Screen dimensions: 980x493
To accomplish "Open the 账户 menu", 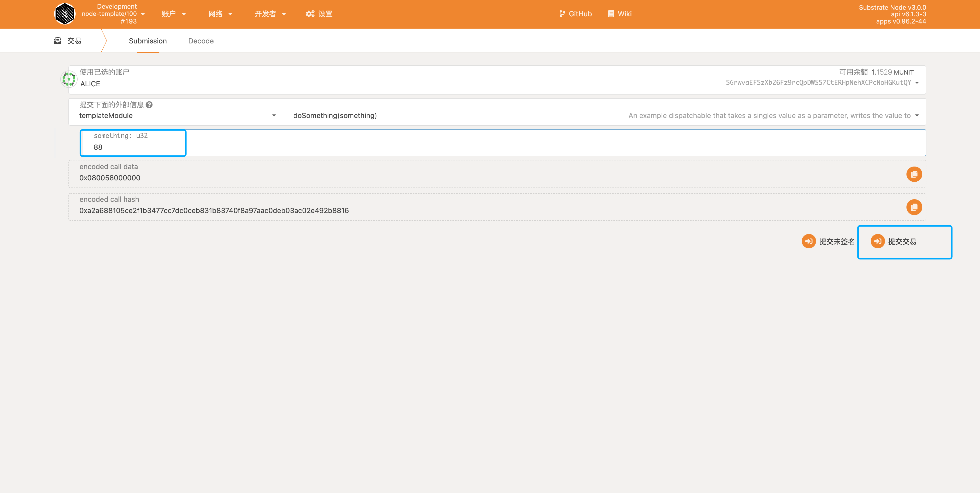I will 173,14.
